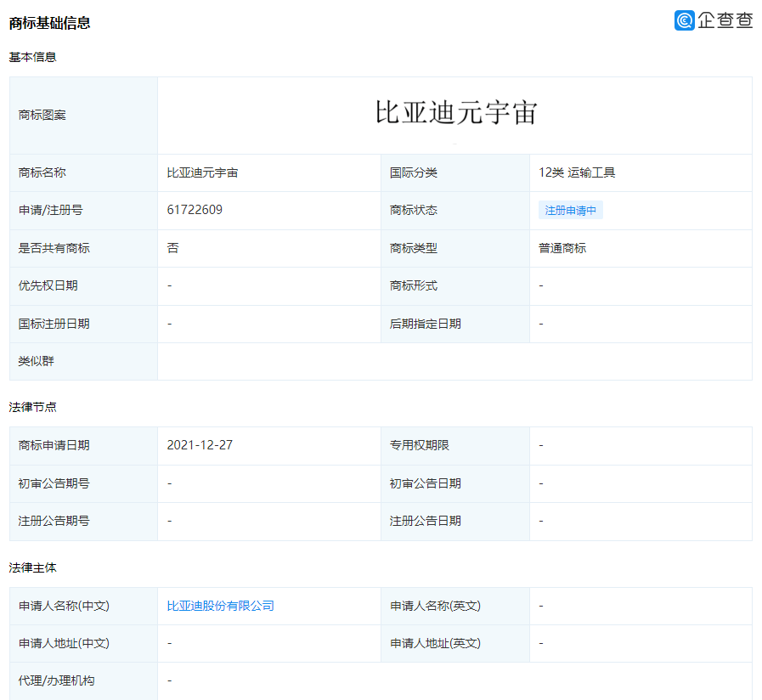The width and height of the screenshot is (762, 700).
Task: Click the 企查查 blue logo icon
Action: tap(684, 20)
